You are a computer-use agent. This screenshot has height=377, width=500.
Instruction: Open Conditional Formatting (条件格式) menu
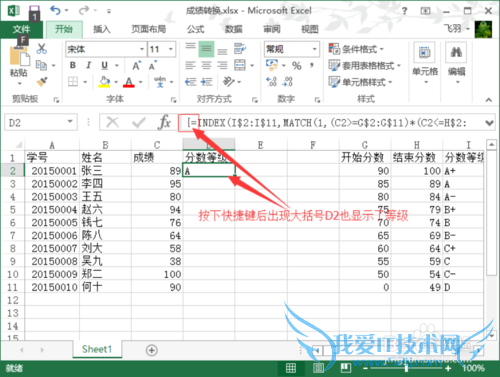pyautogui.click(x=356, y=49)
